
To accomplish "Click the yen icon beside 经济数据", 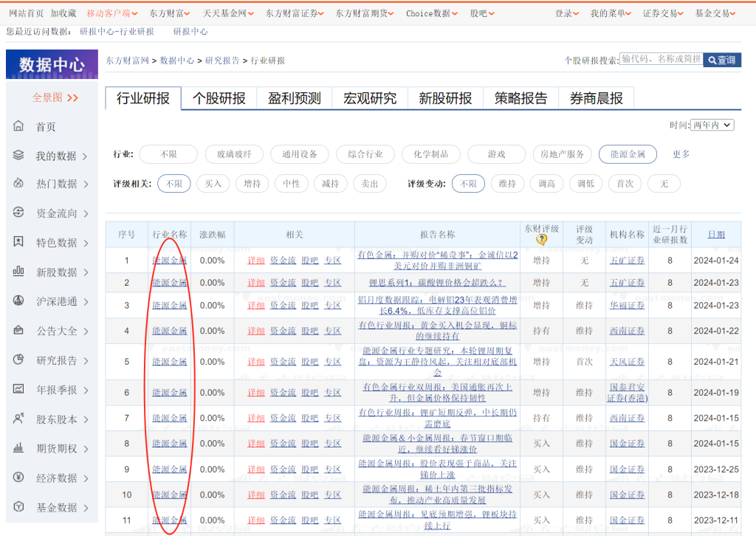I will pos(18,477).
